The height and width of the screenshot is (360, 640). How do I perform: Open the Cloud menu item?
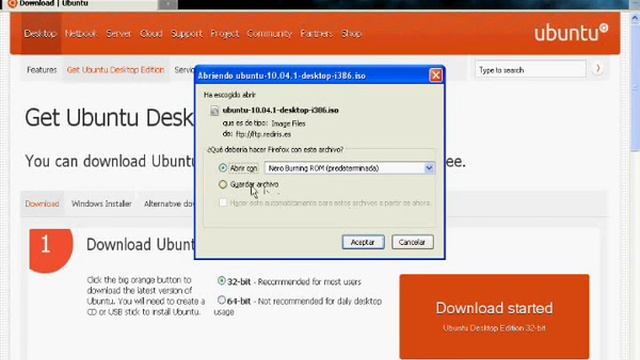[151, 34]
